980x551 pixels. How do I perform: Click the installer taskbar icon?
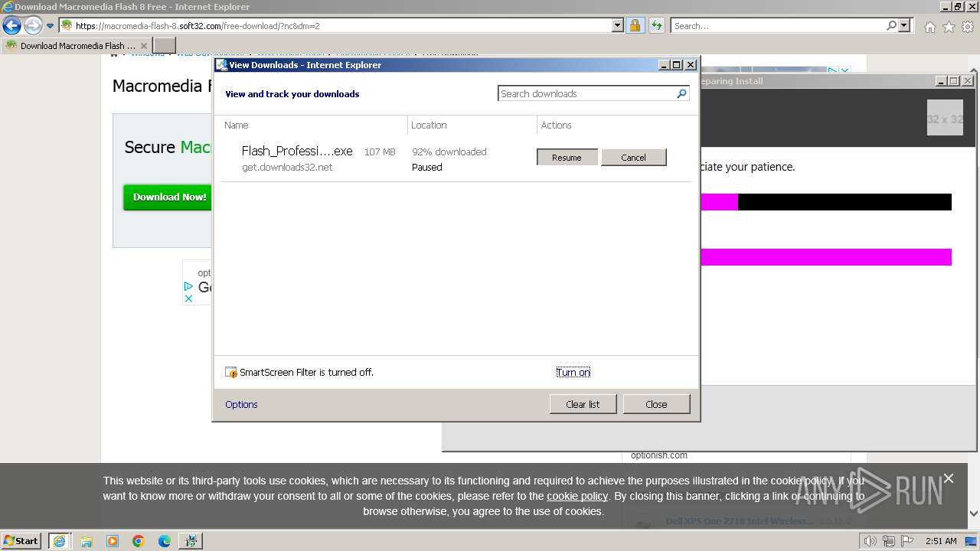[x=190, y=541]
